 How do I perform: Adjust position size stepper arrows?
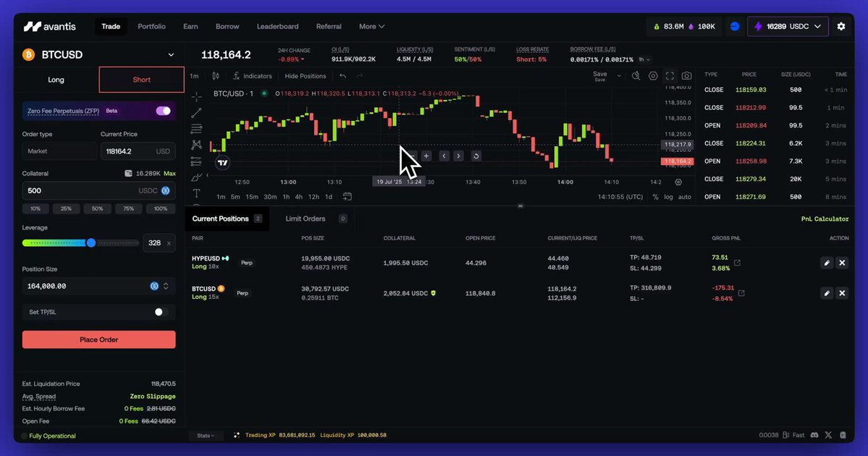point(166,286)
